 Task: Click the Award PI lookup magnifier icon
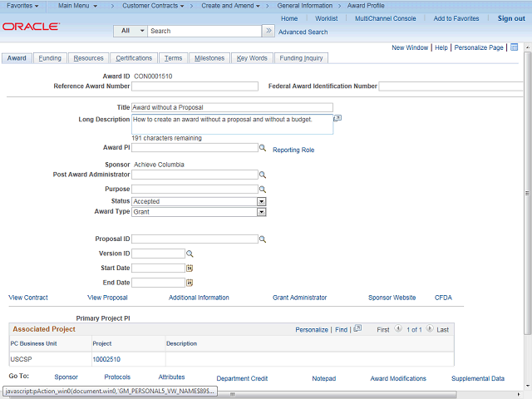coord(262,148)
